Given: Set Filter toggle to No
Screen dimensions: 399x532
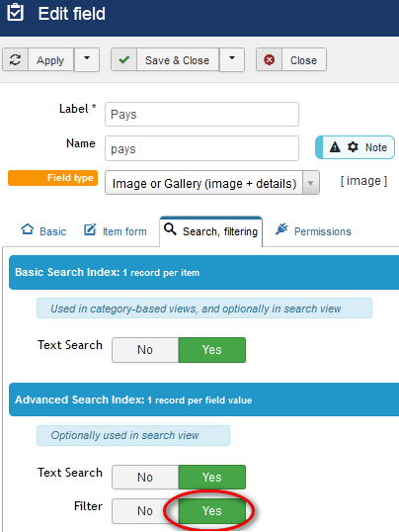Looking at the screenshot, I should point(145,510).
